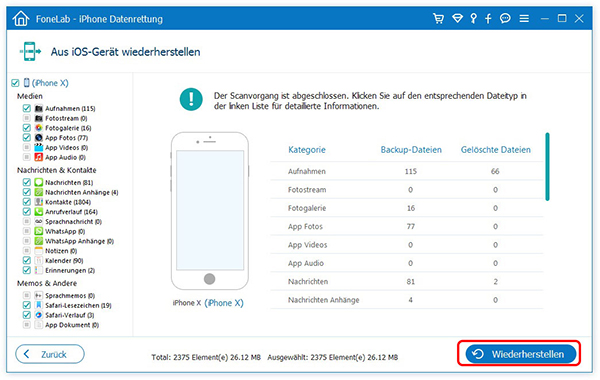The width and height of the screenshot is (600, 380).
Task: Click the App Videos clapperboard icon
Action: pos(39,147)
